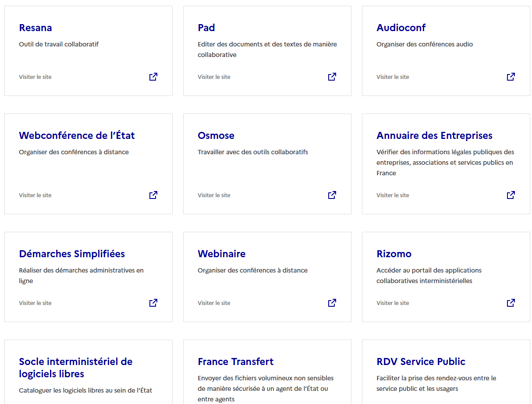This screenshot has width=532, height=404.
Task: Click 'Vérifier des informations légales publiques' description
Action: tap(445, 163)
